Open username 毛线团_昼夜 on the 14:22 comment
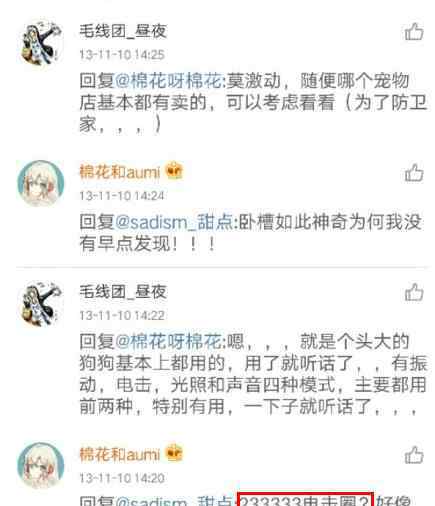 point(123,292)
